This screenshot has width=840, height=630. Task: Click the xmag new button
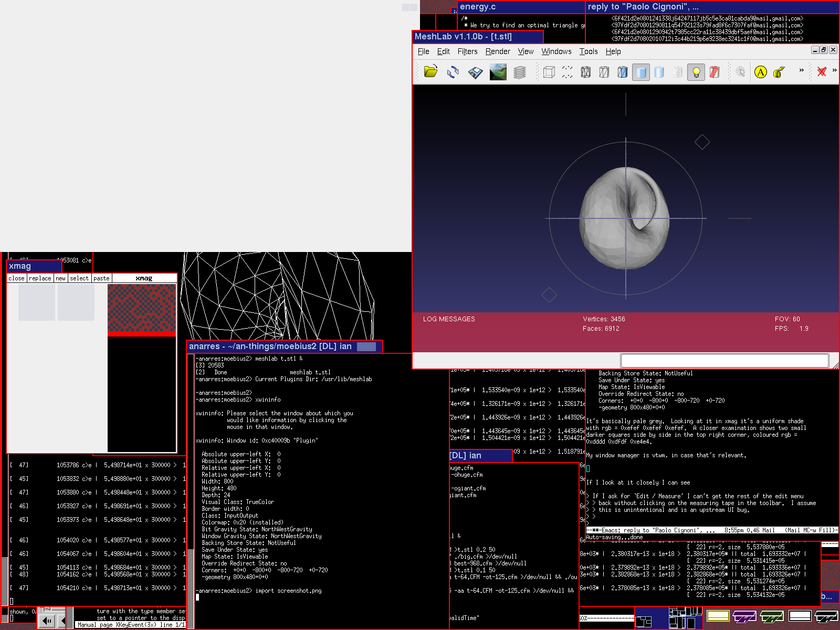[61, 278]
